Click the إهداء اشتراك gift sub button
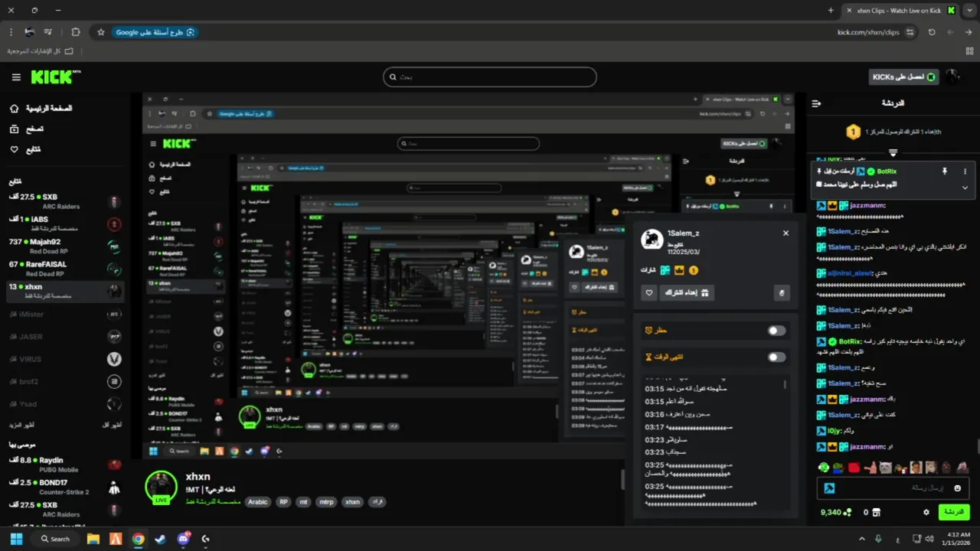 687,292
